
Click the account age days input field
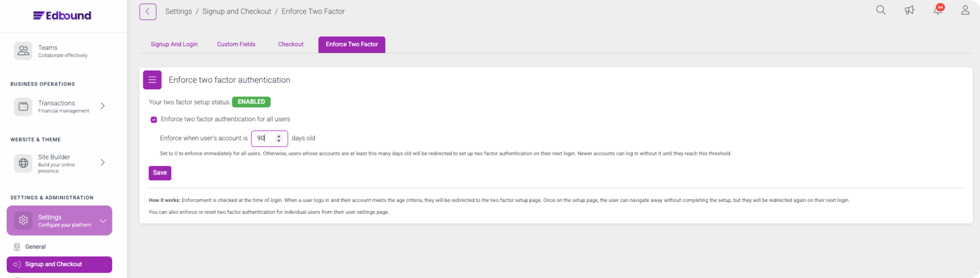click(269, 139)
